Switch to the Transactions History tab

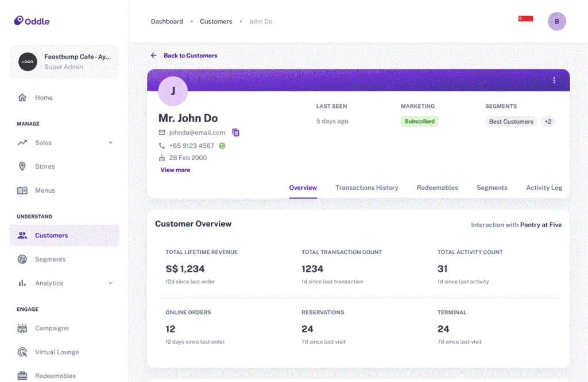[x=366, y=188]
